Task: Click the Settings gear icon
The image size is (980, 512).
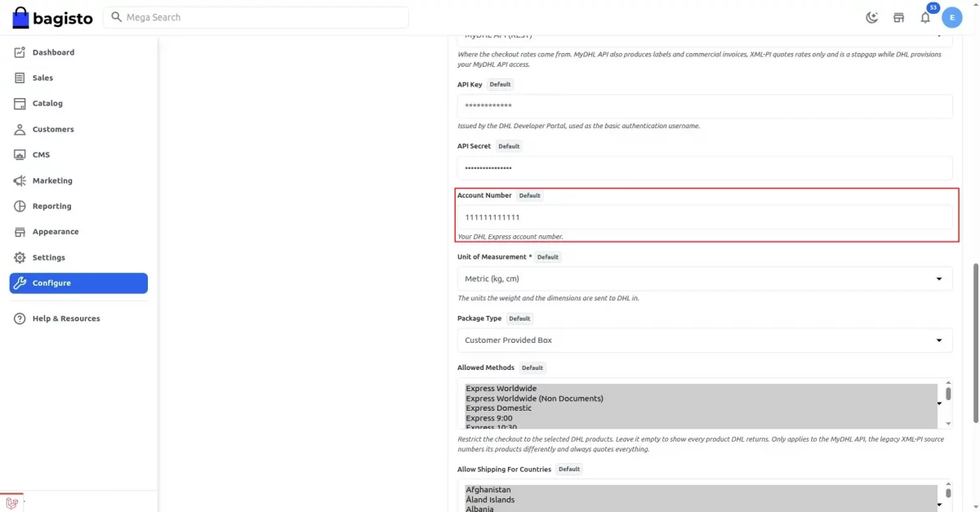Action: click(x=20, y=257)
